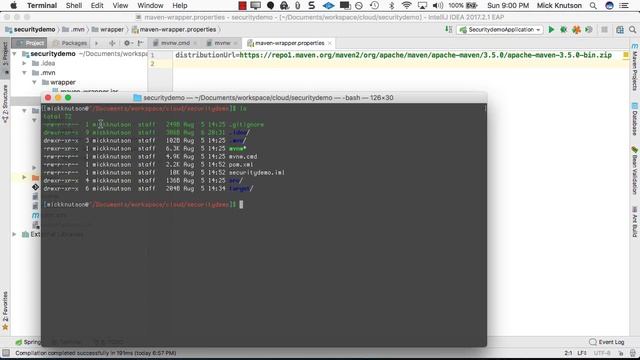The height and width of the screenshot is (360, 640).
Task: Select the .idea folder in project tree
Action: (x=48, y=63)
